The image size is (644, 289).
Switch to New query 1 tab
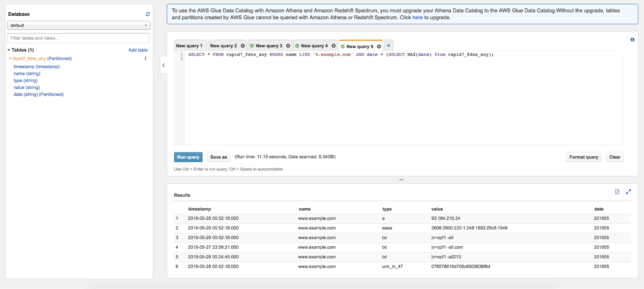(189, 46)
